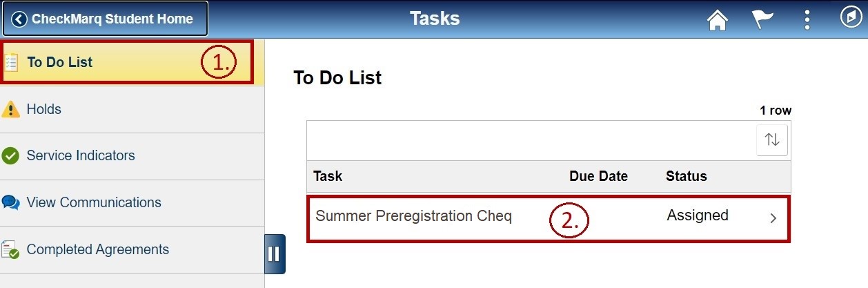Open the Summer Preregistration Cheq task
Screen dimensions: 868x288
(413, 216)
